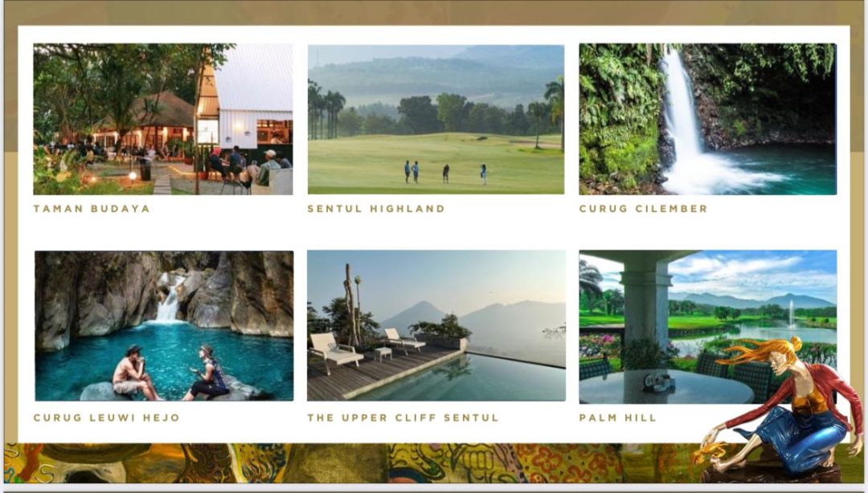Click the golfers on the fairway
Screen dimensions: 868x493
pos(445,172)
